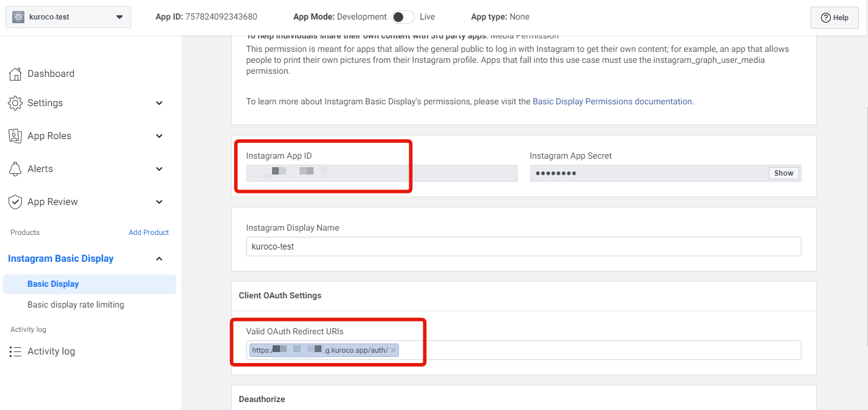Open Basic display rate limiting
This screenshot has width=868, height=410.
[x=76, y=304]
